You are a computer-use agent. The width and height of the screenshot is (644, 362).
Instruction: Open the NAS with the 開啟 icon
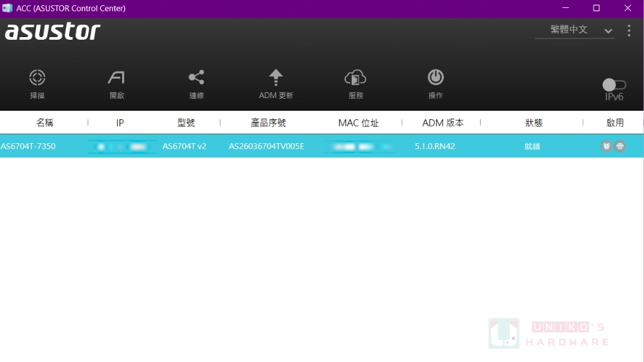click(117, 78)
